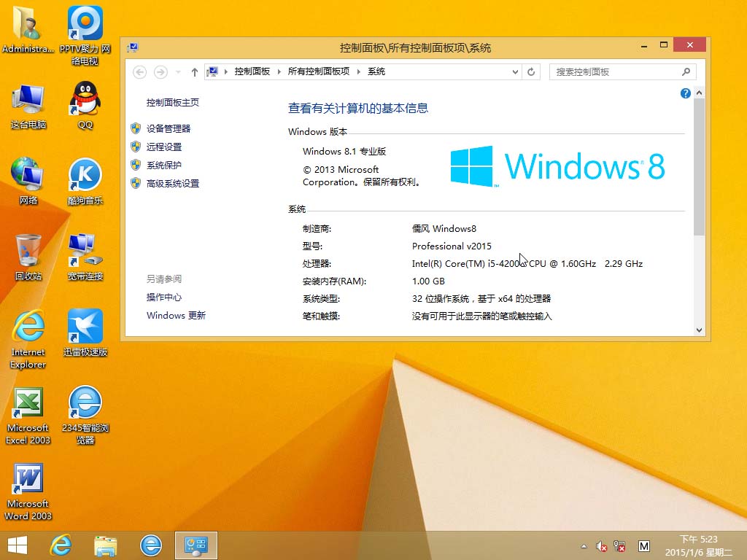The height and width of the screenshot is (560, 747).
Task: Click the scrollbar down arrow
Action: 699,330
